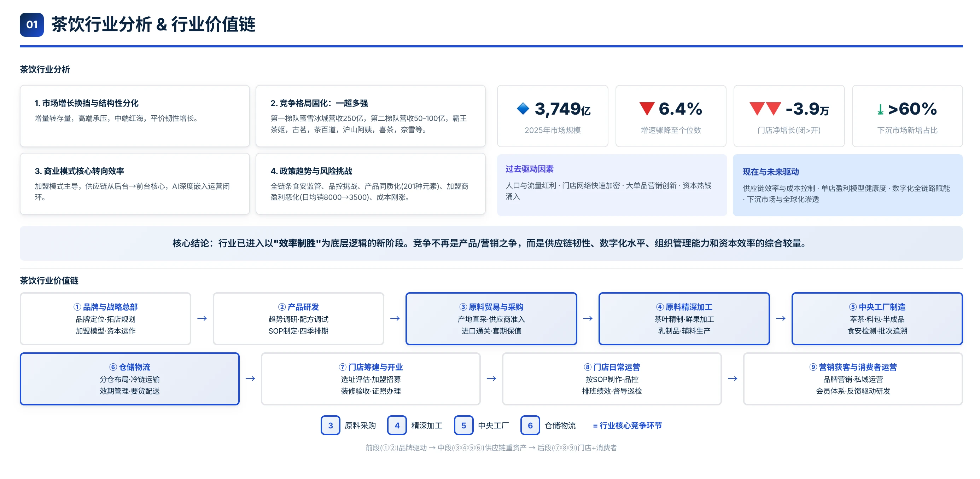
Task: Click the 核心结论 summary banner
Action: 491,243
